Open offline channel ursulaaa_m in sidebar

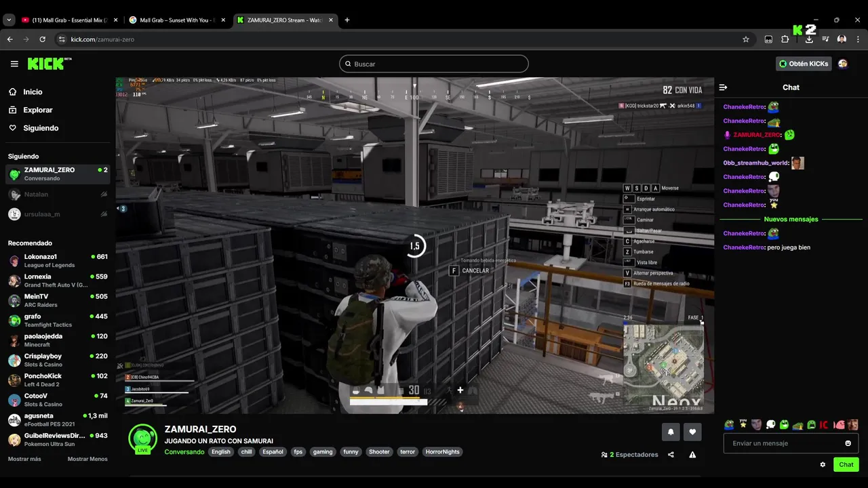point(58,214)
